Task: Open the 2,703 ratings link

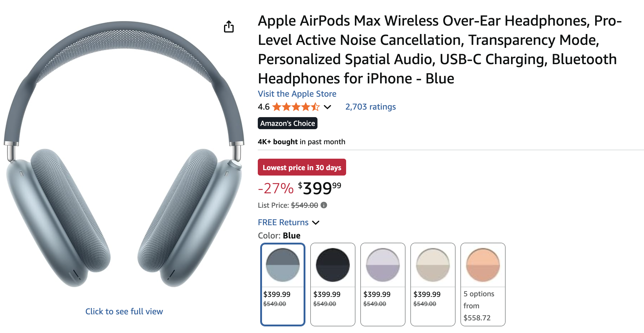Action: [371, 107]
